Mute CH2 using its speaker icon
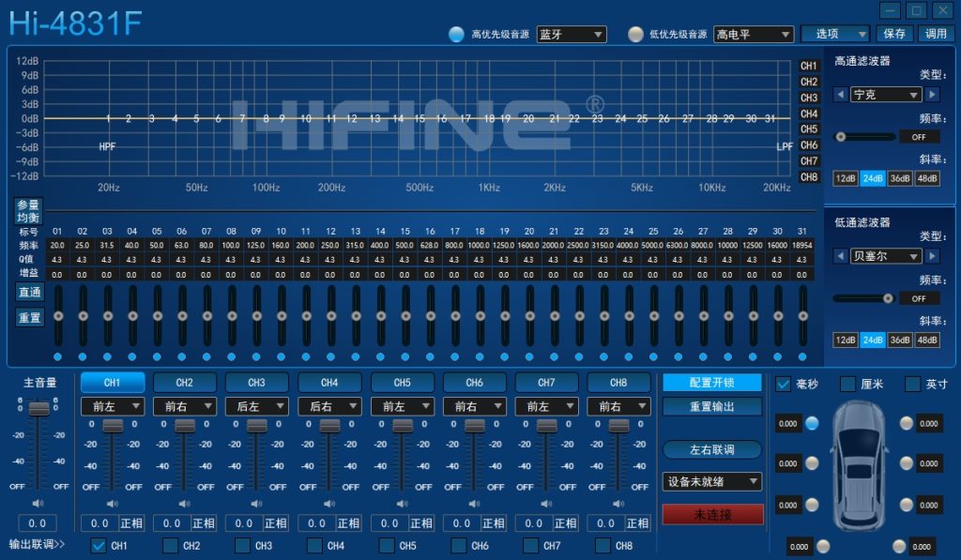The image size is (961, 560). point(185,504)
